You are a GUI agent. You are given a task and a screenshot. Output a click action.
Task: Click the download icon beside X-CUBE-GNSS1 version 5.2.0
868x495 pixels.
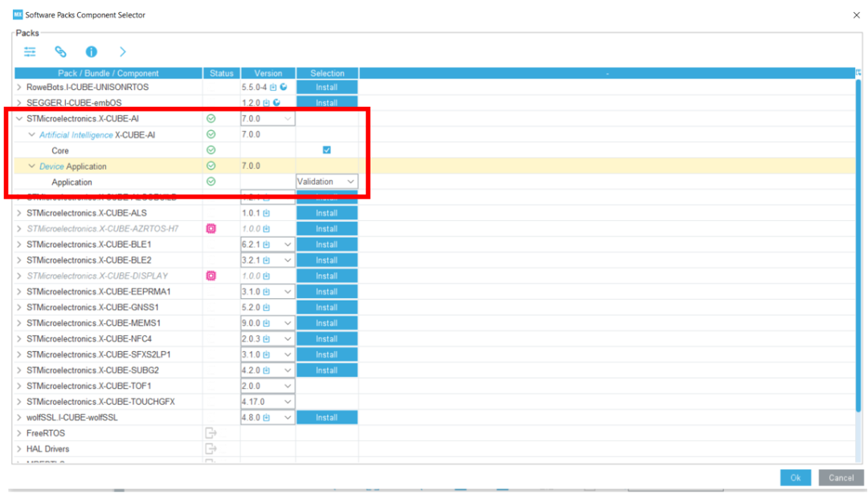pos(266,307)
